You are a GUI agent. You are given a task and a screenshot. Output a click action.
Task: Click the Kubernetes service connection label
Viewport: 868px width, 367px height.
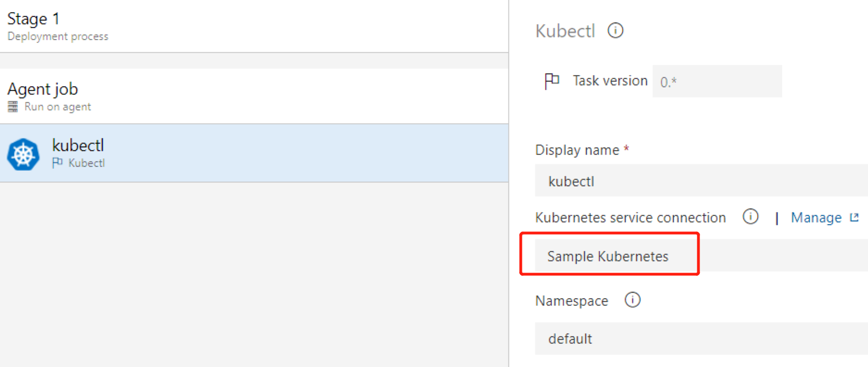(630, 217)
